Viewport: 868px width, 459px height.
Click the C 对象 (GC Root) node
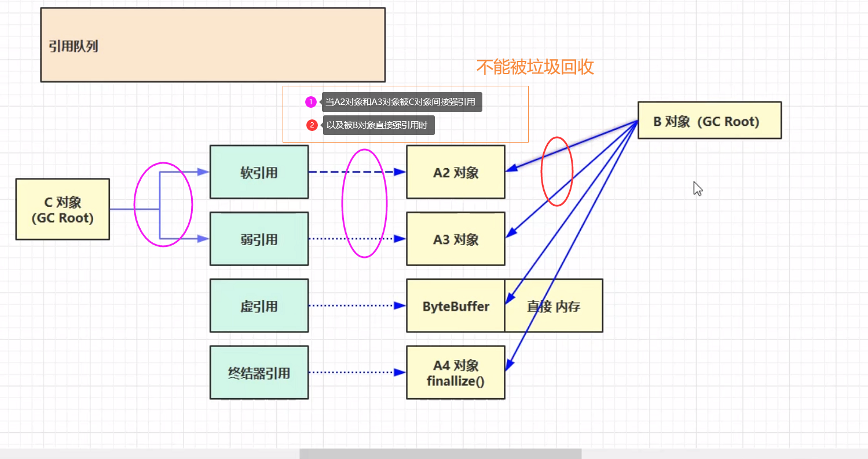(x=63, y=209)
